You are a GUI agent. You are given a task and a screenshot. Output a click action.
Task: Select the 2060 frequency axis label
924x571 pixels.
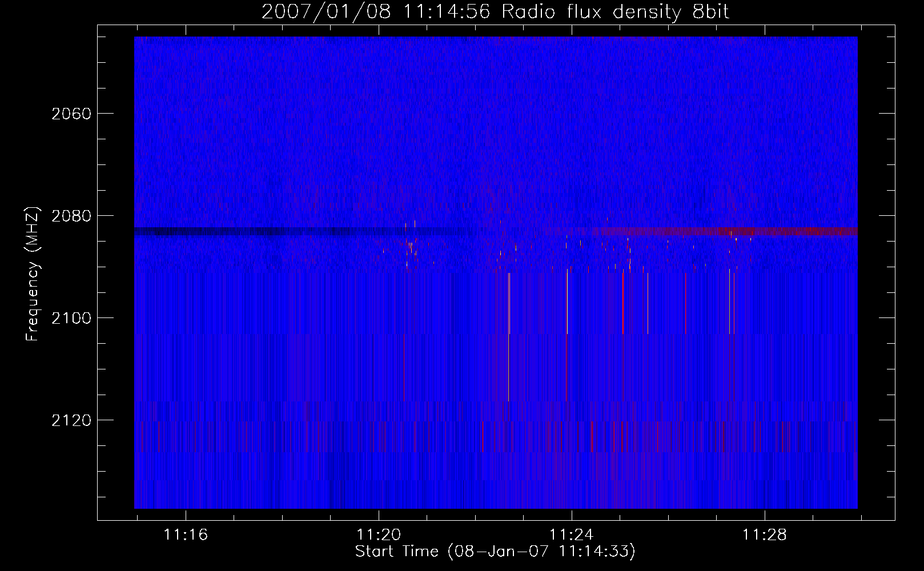pos(71,114)
